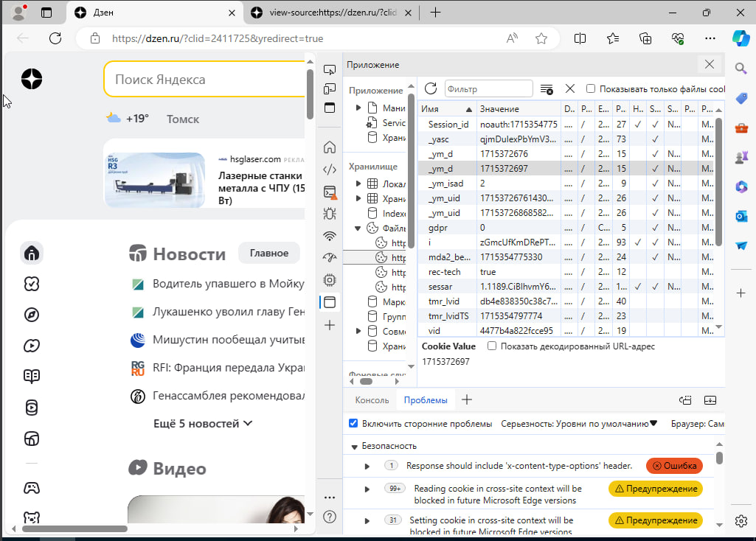The height and width of the screenshot is (541, 756).
Task: Open DevTools help question mark icon
Action: 330,517
